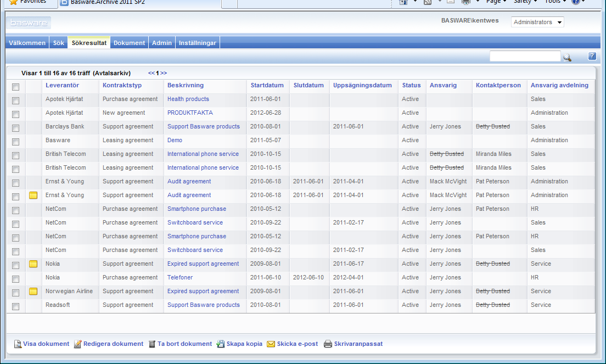This screenshot has width=606, height=364.
Task: Open the yellow note icon on Norwegian Airline row
Action: tap(33, 292)
